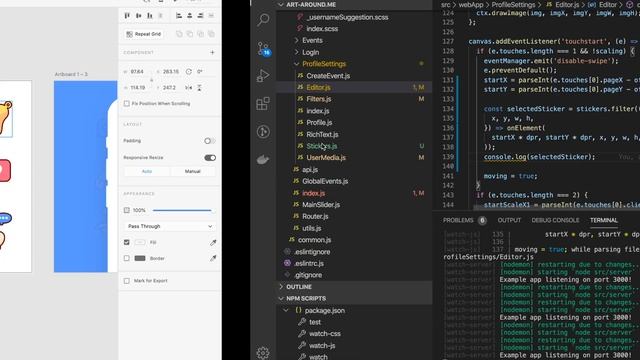The image size is (640, 360).
Task: Open the Search view in VS Code activity bar
Action: (263, 19)
